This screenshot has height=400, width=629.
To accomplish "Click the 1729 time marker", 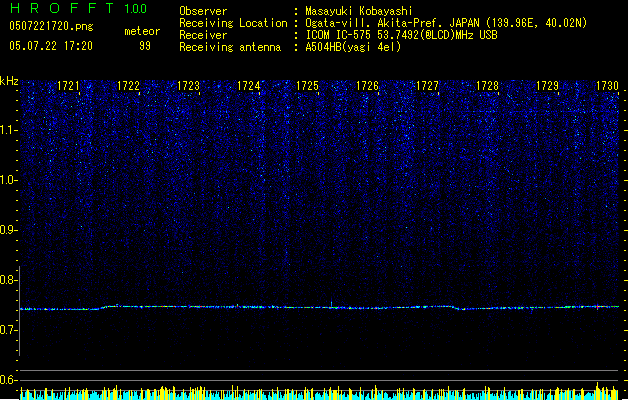I will (547, 86).
